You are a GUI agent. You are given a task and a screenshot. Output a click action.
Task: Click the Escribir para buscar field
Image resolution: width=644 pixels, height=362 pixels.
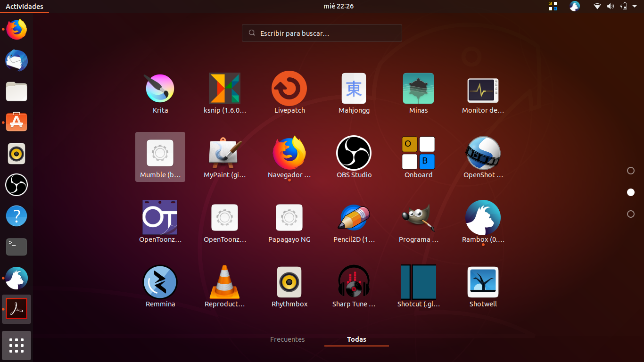tap(322, 33)
